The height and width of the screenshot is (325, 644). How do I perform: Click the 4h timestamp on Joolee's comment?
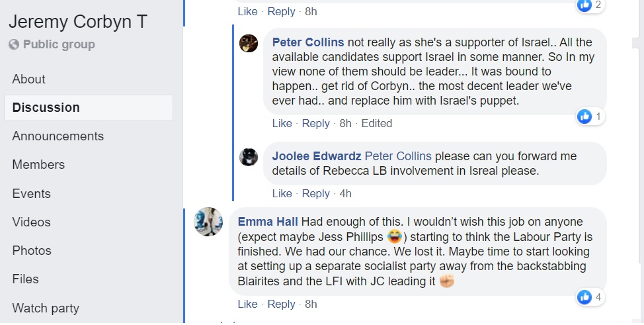point(345,193)
